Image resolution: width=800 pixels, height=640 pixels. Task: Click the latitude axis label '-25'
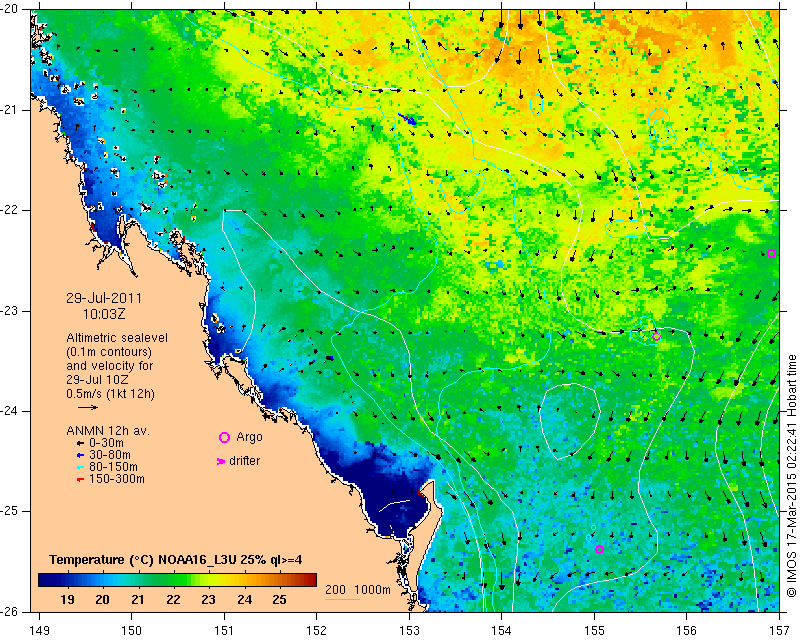[x=10, y=511]
